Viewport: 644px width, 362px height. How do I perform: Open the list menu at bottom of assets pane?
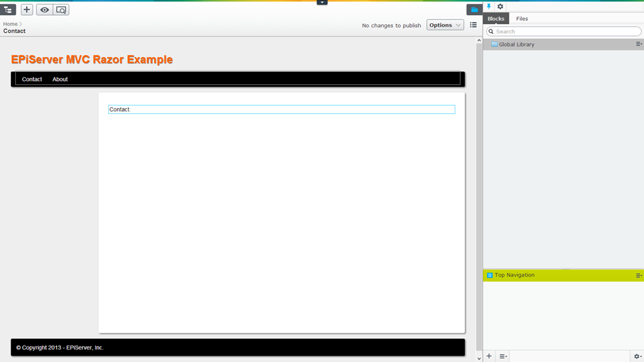coord(503,356)
